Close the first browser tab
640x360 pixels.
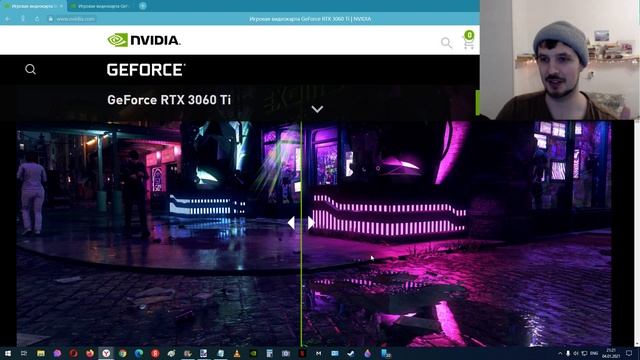62,6
